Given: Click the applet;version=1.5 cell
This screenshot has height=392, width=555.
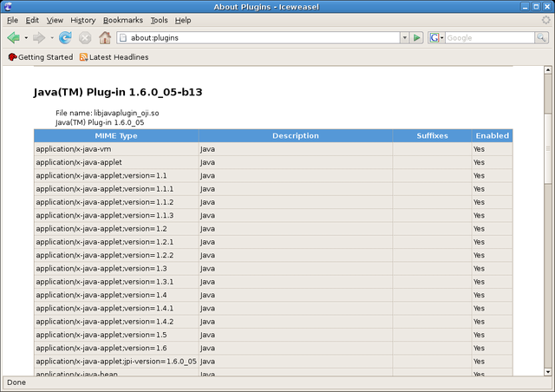Looking at the screenshot, I should point(116,335).
